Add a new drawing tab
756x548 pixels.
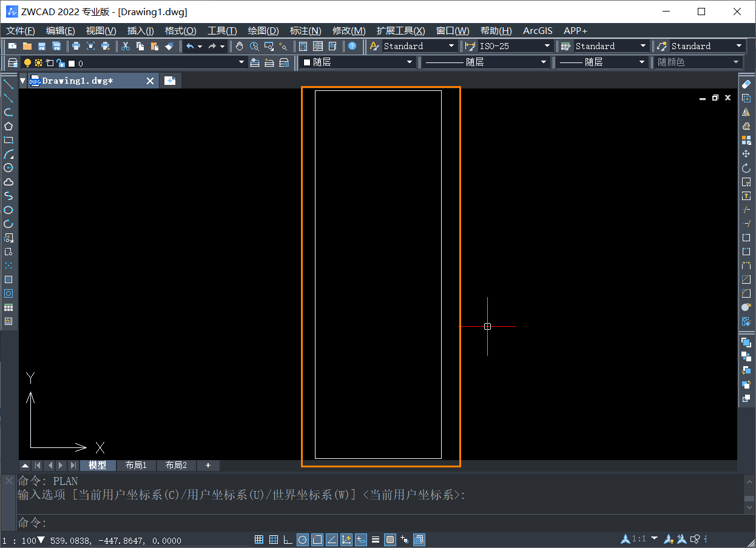pos(170,81)
